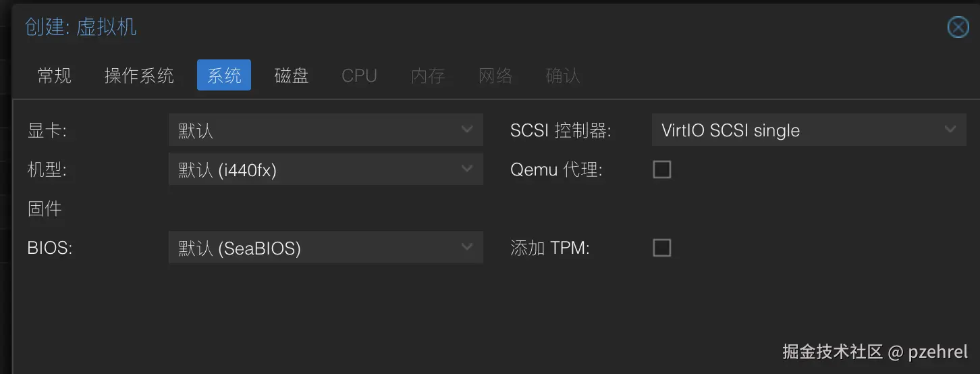Screen dimensions: 980x374
Task: Open the 显卡 默认 combo box
Action: [x=326, y=130]
